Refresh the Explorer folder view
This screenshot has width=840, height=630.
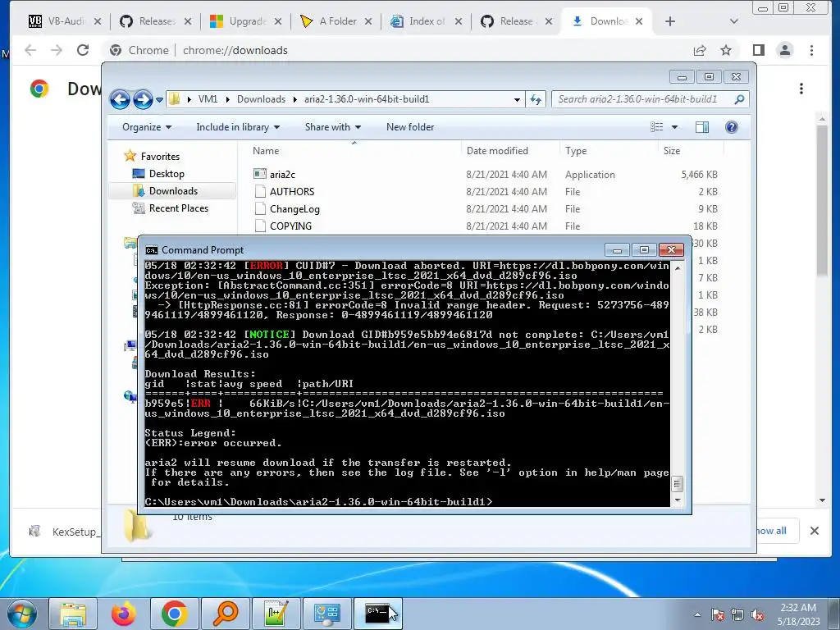(x=535, y=99)
